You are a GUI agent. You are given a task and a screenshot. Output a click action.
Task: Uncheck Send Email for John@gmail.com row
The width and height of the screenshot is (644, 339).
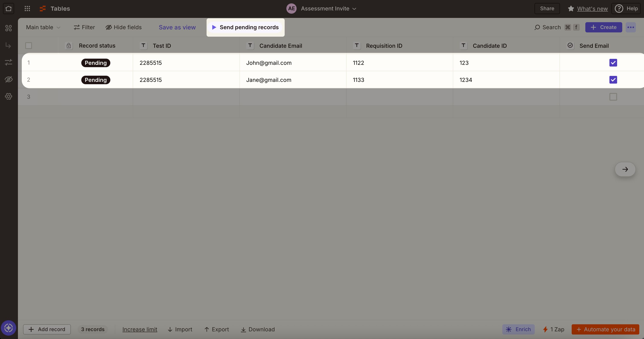pos(613,63)
